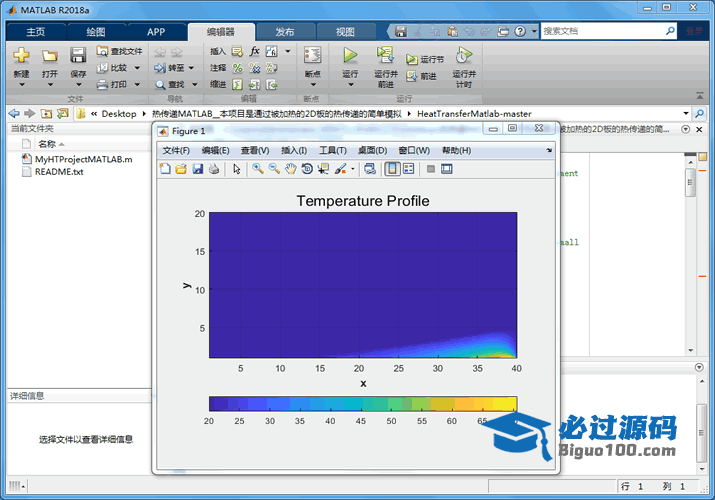Expand the 保存 dropdown arrow
This screenshot has height=500, width=715.
[x=78, y=85]
